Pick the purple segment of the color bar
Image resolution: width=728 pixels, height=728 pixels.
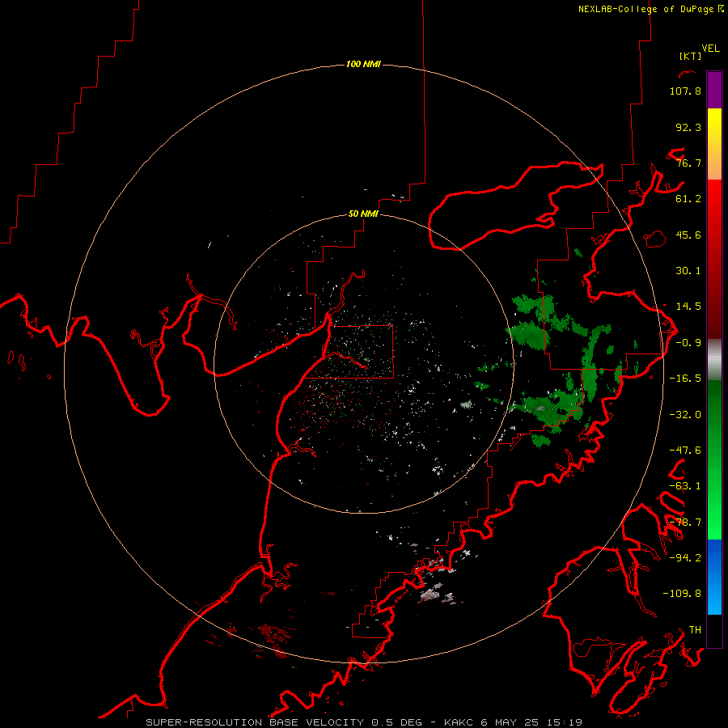point(714,90)
